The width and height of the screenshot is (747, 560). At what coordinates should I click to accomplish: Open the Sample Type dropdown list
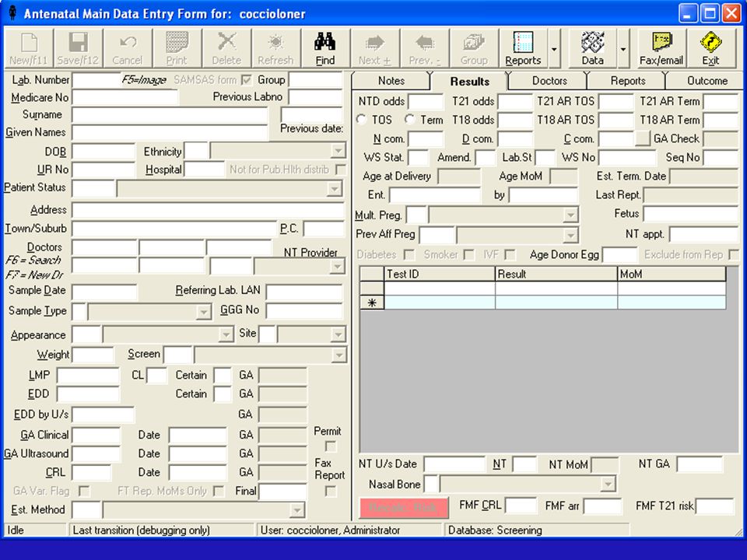pos(203,312)
